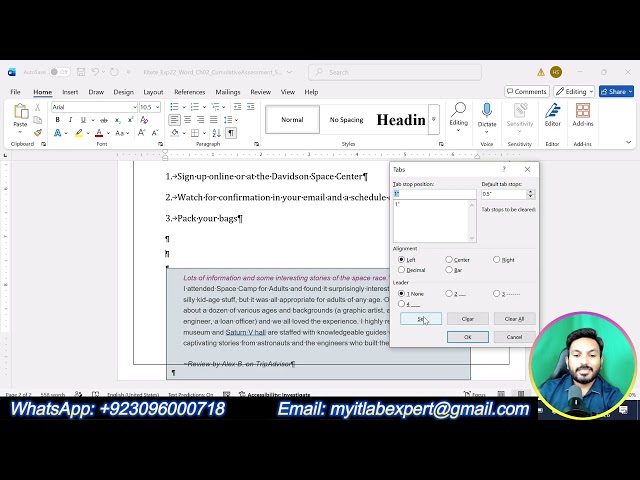Click the Increase Font Size icon
The height and width of the screenshot is (480, 640).
pyautogui.click(x=142, y=133)
